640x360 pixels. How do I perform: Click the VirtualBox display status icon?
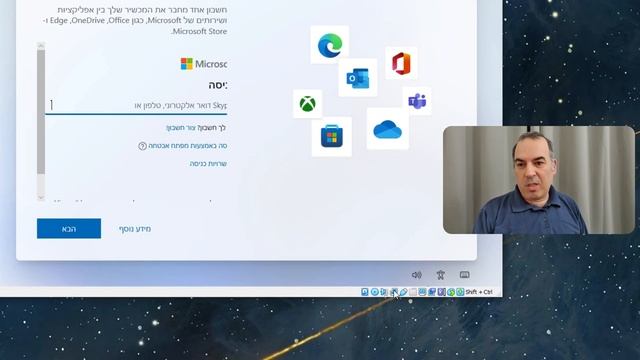coord(422,292)
